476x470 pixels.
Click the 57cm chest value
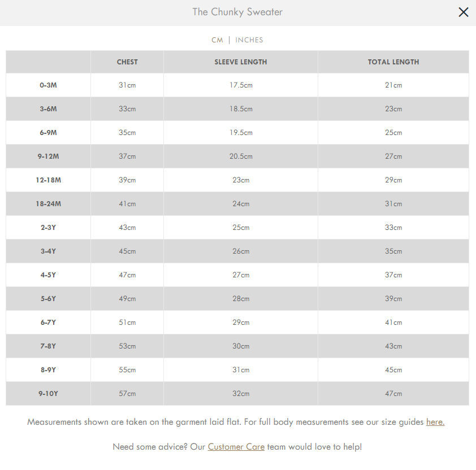[x=127, y=394]
